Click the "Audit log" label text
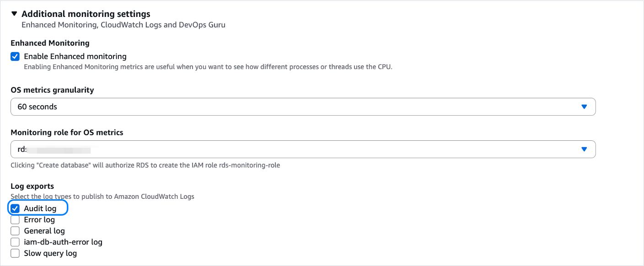 pyautogui.click(x=40, y=208)
